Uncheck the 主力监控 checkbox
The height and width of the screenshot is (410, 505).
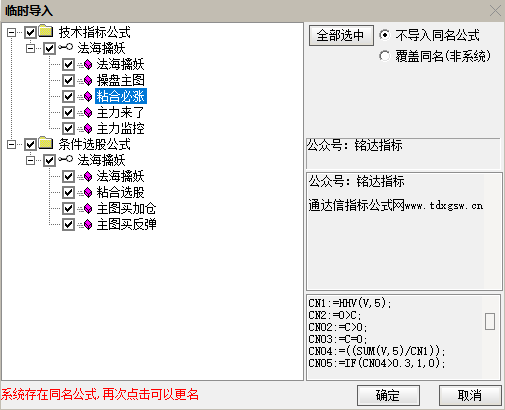pyautogui.click(x=68, y=128)
